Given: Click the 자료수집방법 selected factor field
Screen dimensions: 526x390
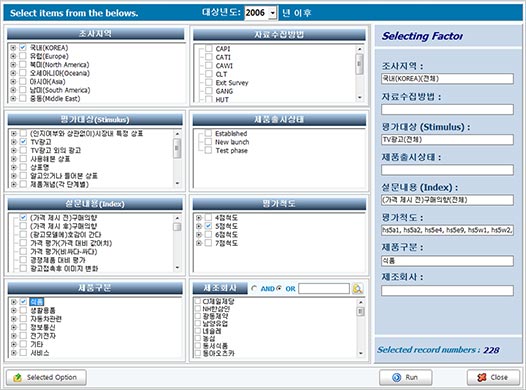Looking at the screenshot, I should (x=447, y=109).
